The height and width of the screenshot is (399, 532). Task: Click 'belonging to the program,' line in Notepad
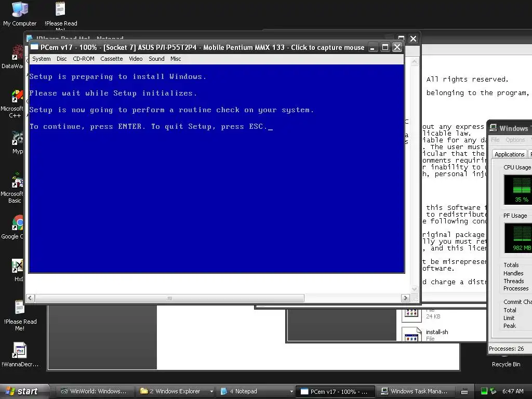point(477,93)
